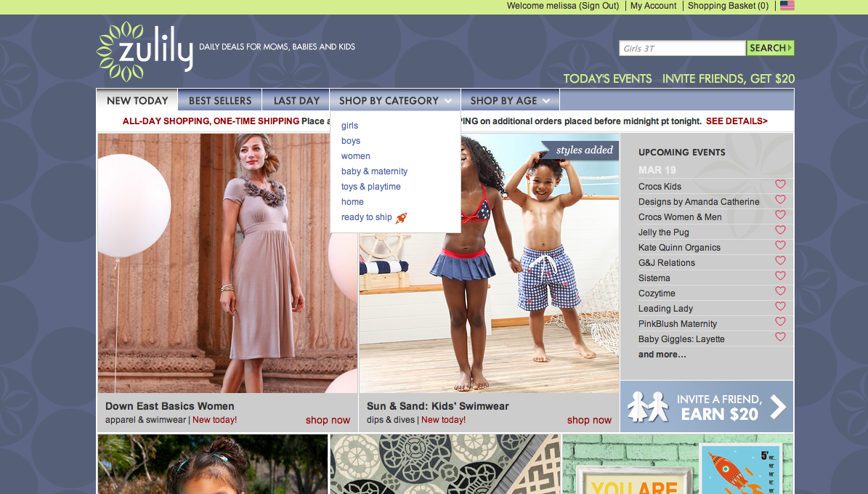Open the rocket poster wall art thumbnail
Screen dimensions: 868x494
(x=678, y=464)
